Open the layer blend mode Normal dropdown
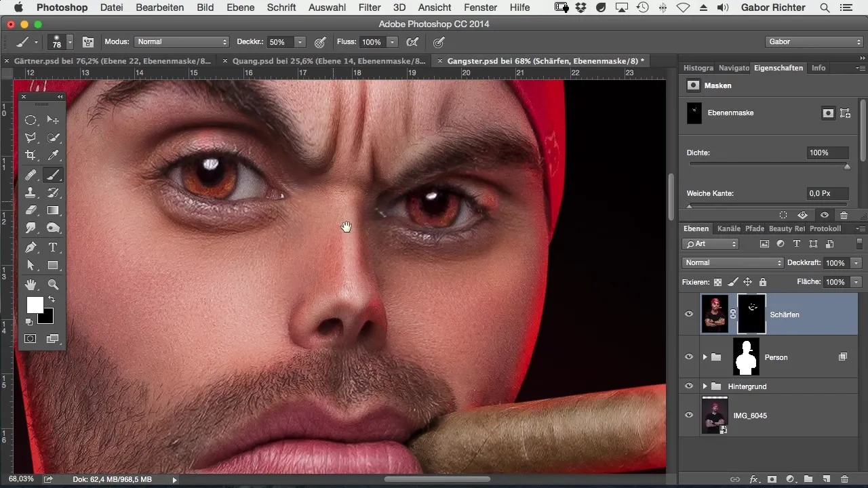This screenshot has height=488, width=868. [733, 263]
